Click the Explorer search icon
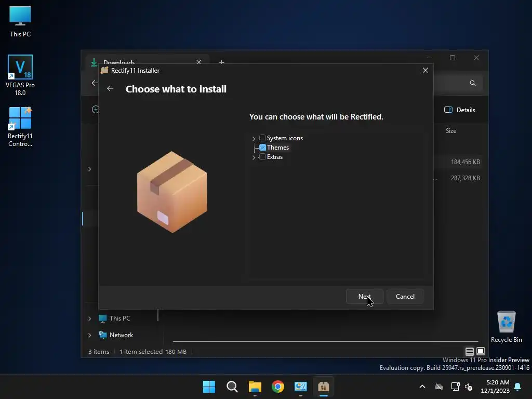Image resolution: width=532 pixels, height=399 pixels. click(x=473, y=83)
